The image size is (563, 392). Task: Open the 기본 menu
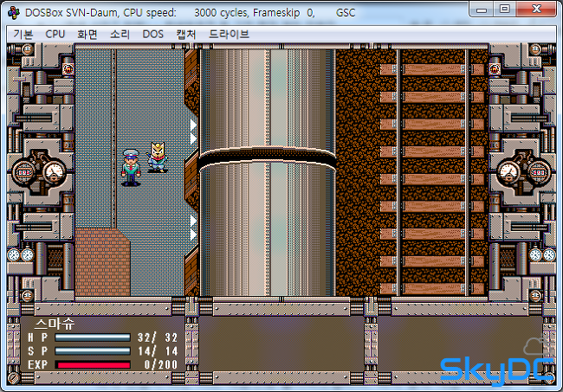click(x=23, y=35)
